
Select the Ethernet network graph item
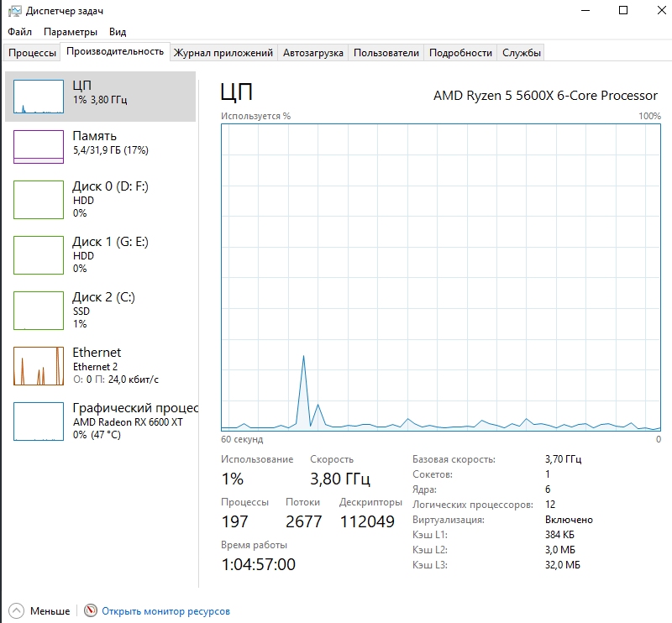click(x=39, y=365)
